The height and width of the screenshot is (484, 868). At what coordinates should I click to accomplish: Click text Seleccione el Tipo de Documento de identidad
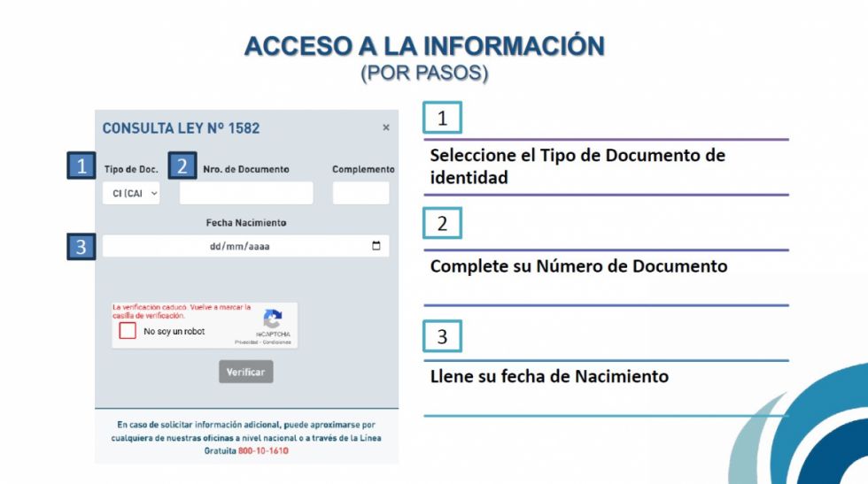pyautogui.click(x=577, y=166)
